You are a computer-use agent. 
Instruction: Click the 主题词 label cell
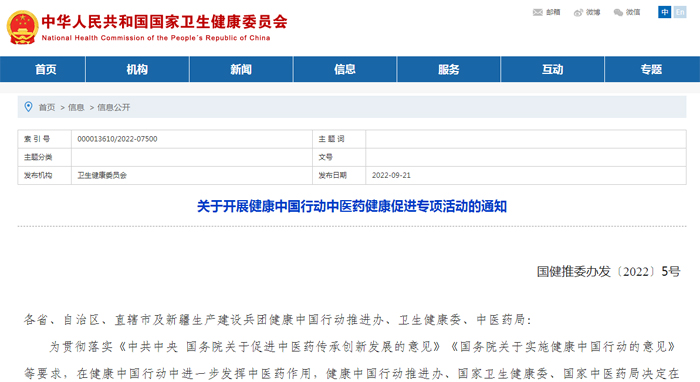click(x=339, y=139)
